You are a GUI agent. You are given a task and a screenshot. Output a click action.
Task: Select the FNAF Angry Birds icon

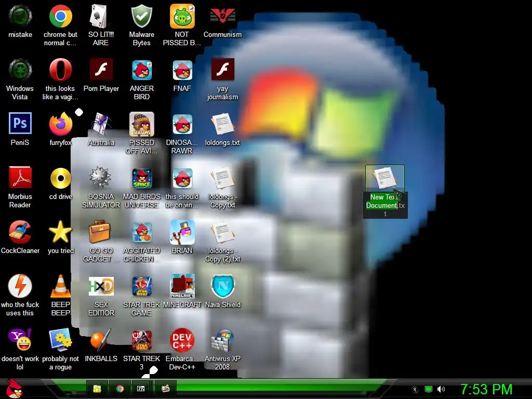(x=182, y=70)
